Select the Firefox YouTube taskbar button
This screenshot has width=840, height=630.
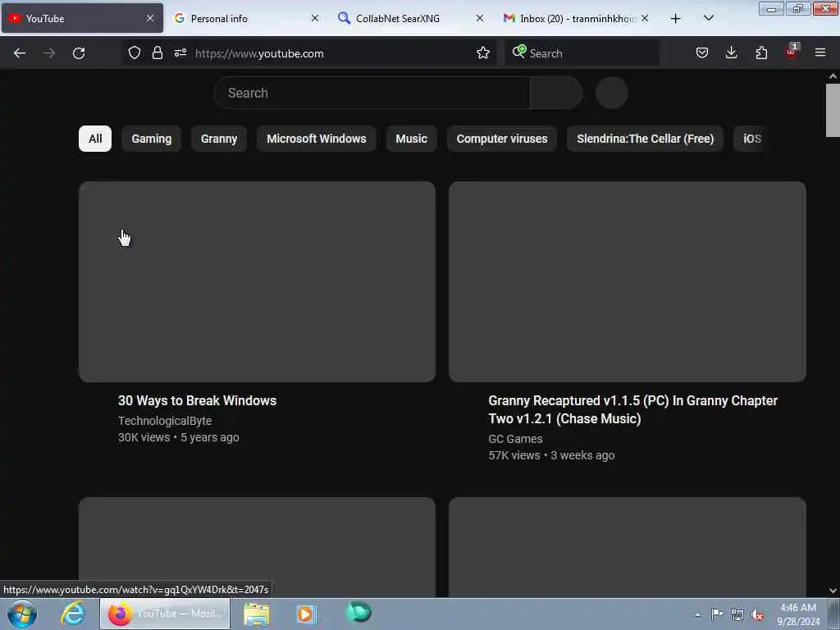tap(165, 614)
